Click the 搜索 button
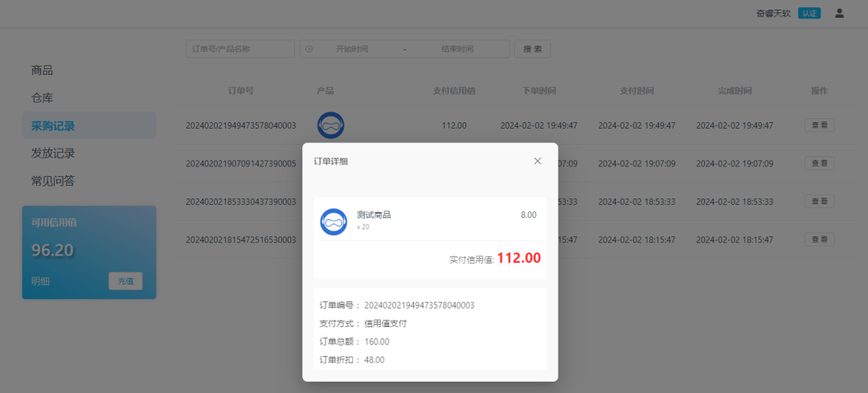The image size is (868, 393). (x=532, y=49)
